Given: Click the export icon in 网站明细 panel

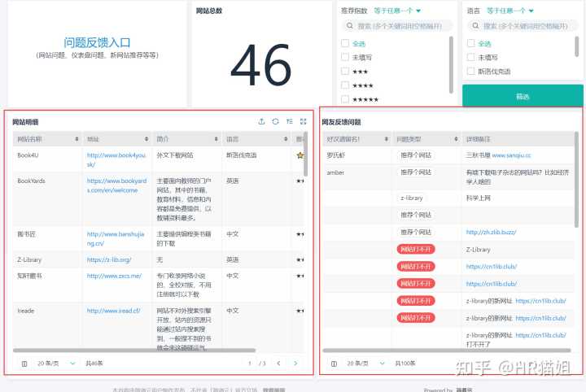Looking at the screenshot, I should pos(261,121).
